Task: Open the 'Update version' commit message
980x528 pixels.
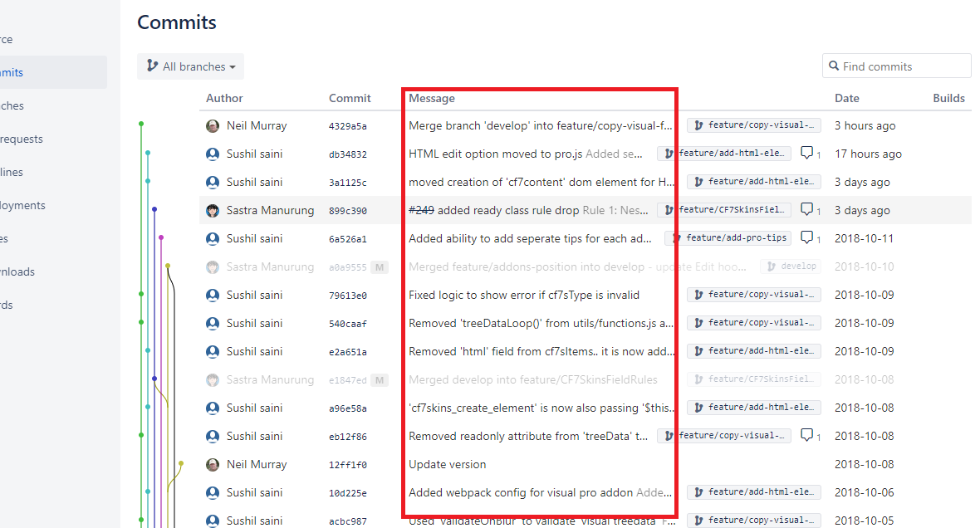Action: (x=447, y=464)
